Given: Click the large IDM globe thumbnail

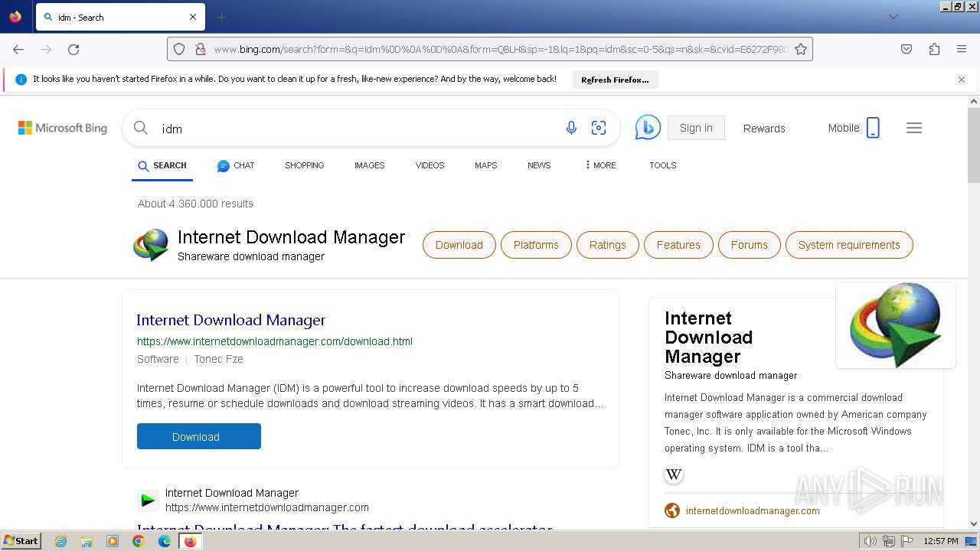Looking at the screenshot, I should coord(896,325).
